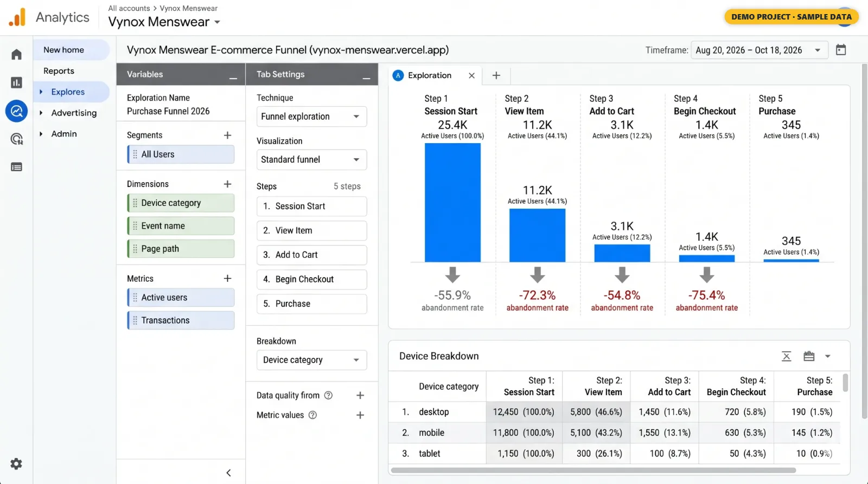Click All accounts breadcrumb link
868x484 pixels.
129,8
